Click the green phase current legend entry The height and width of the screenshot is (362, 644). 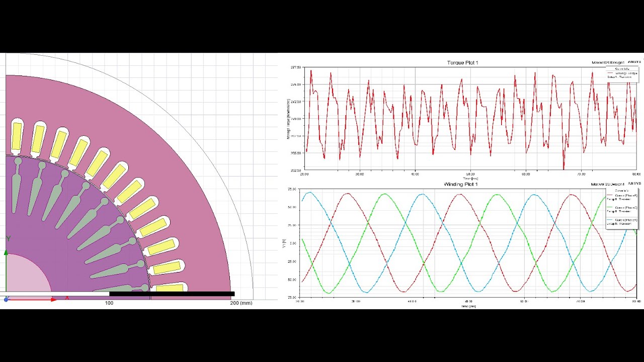pos(622,209)
